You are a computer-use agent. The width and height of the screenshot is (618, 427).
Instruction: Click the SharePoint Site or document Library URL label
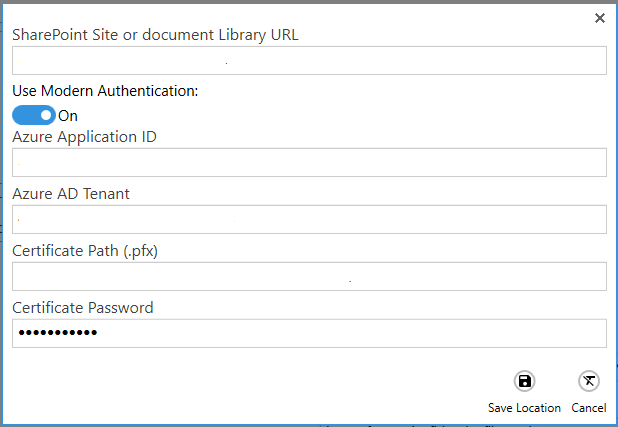[x=155, y=35]
